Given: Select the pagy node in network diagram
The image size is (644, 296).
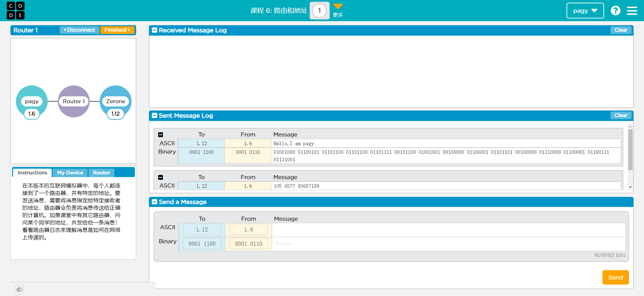Looking at the screenshot, I should (32, 101).
